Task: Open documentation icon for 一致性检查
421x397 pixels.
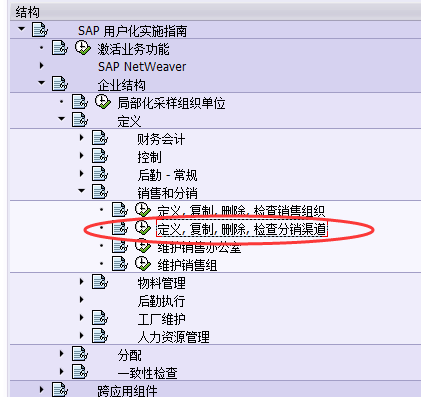Action: pyautogui.click(x=80, y=372)
